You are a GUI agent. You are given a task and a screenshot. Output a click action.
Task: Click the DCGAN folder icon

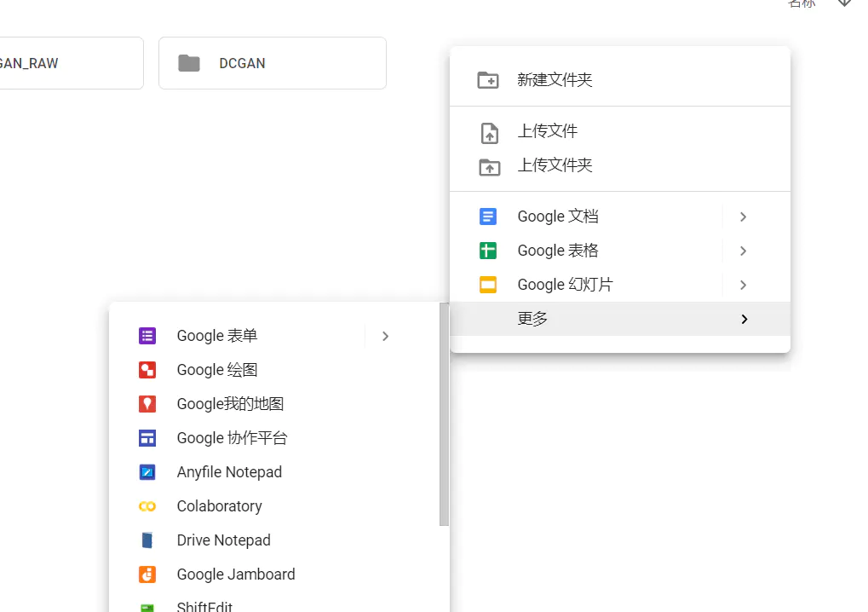(x=189, y=63)
